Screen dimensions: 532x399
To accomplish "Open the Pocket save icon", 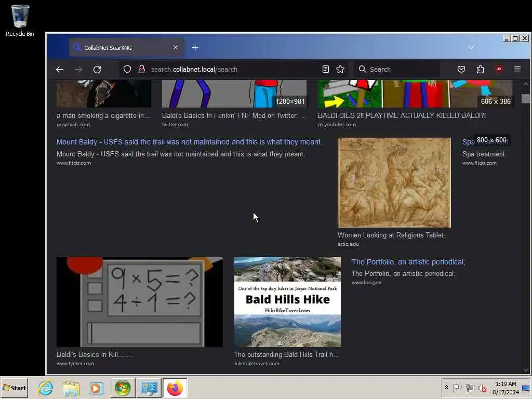I will 461,69.
